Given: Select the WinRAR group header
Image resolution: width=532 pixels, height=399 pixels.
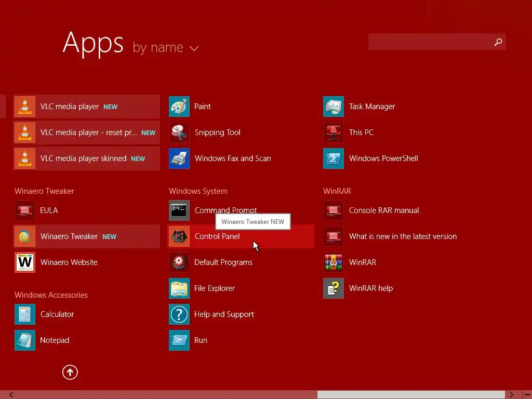Looking at the screenshot, I should pos(337,191).
